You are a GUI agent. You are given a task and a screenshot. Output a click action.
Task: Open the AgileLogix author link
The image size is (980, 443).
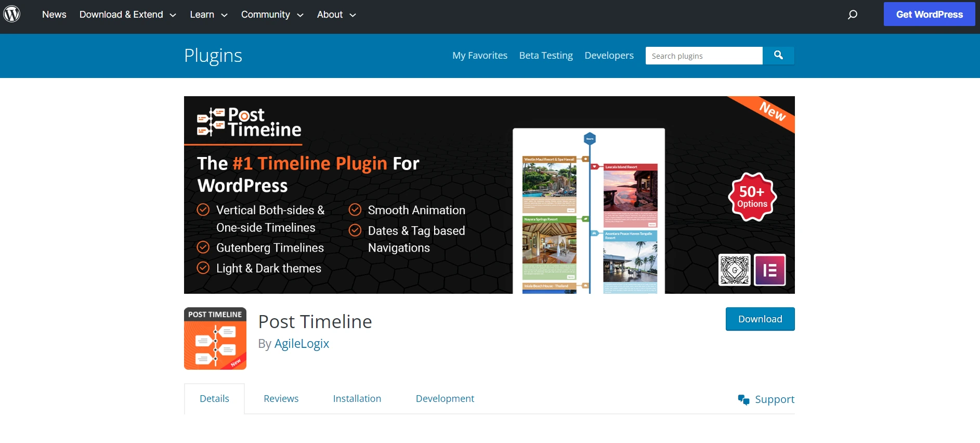click(x=302, y=344)
